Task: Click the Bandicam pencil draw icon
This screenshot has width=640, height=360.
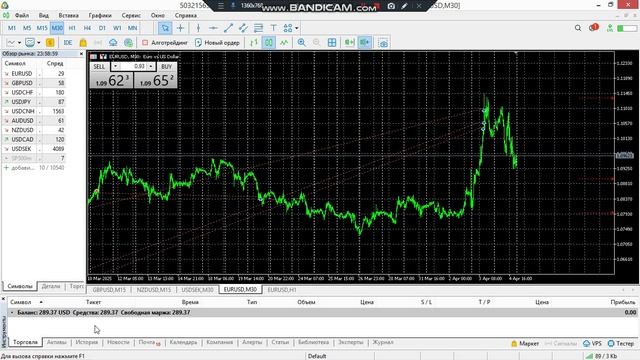Action: (x=404, y=6)
